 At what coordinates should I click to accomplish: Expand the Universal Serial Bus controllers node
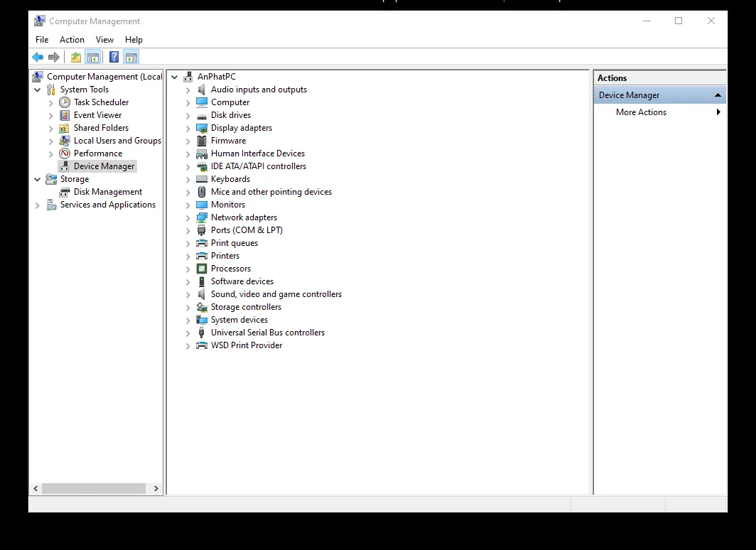[187, 333]
